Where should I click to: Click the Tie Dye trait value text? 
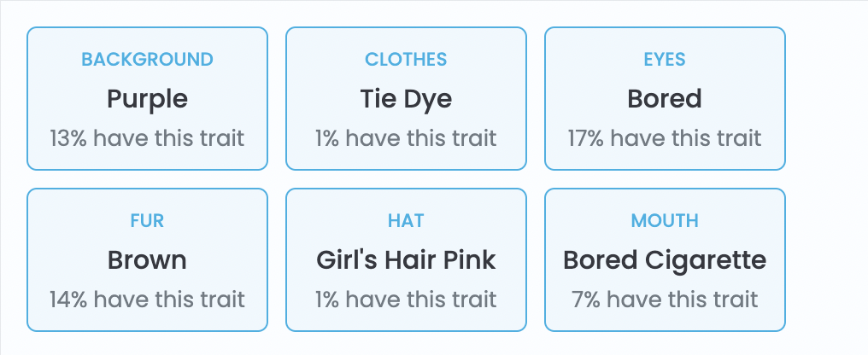pos(406,100)
